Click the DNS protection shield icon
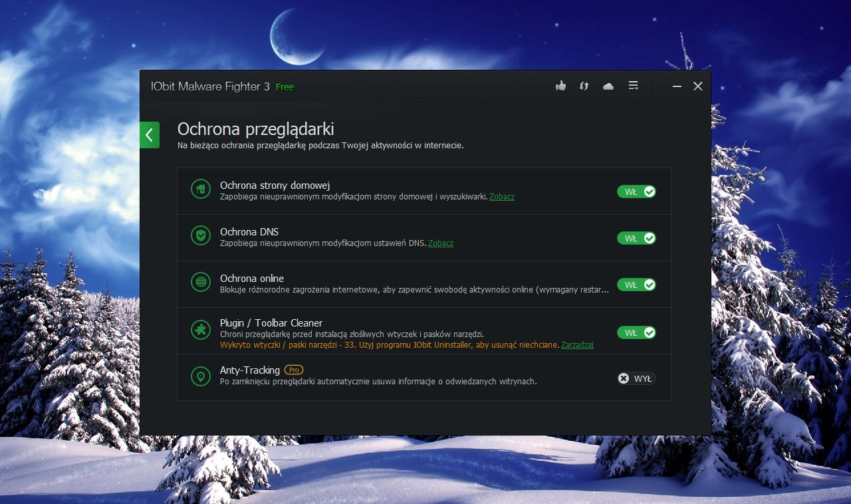The width and height of the screenshot is (851, 504). tap(200, 235)
